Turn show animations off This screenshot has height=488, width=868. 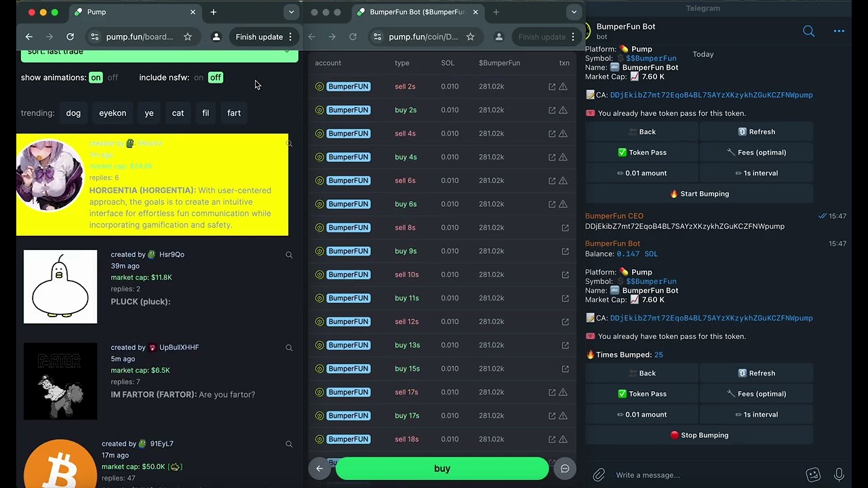113,77
